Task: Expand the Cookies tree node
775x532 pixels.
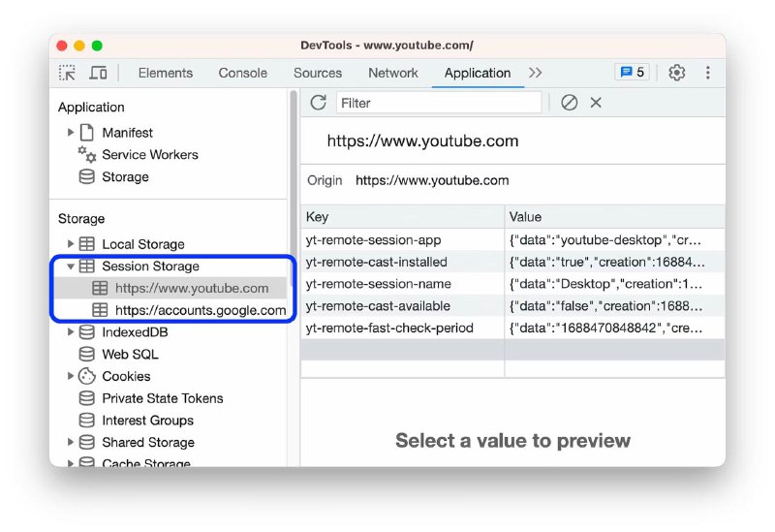Action: (x=71, y=376)
